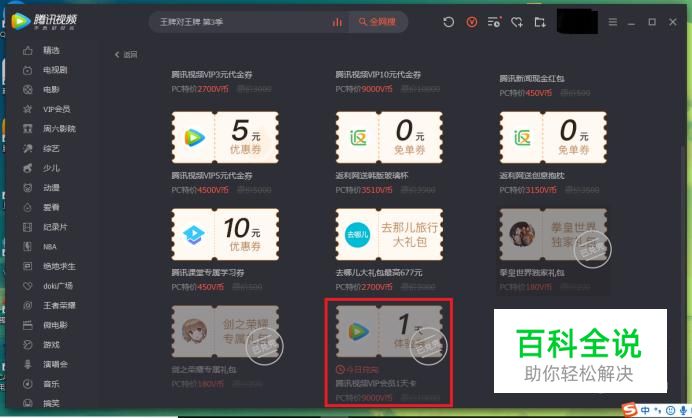Open VIP会员 section in sidebar
This screenshot has height=418, width=692.
tap(56, 109)
